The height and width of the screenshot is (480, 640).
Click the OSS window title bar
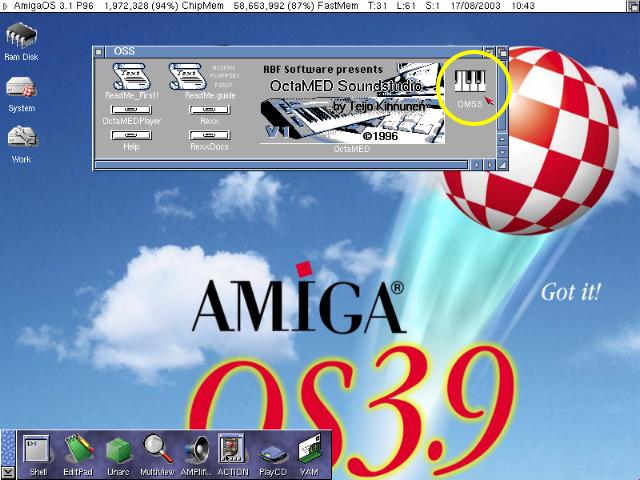[294, 52]
